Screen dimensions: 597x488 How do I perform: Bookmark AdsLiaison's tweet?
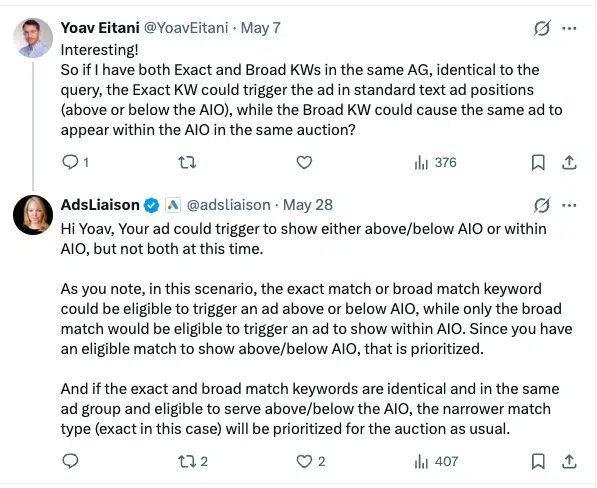pos(538,461)
